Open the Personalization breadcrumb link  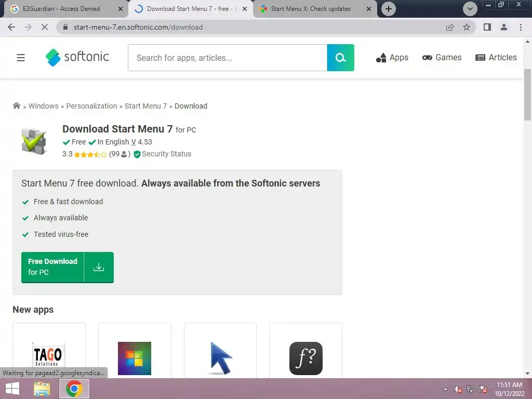tap(91, 106)
